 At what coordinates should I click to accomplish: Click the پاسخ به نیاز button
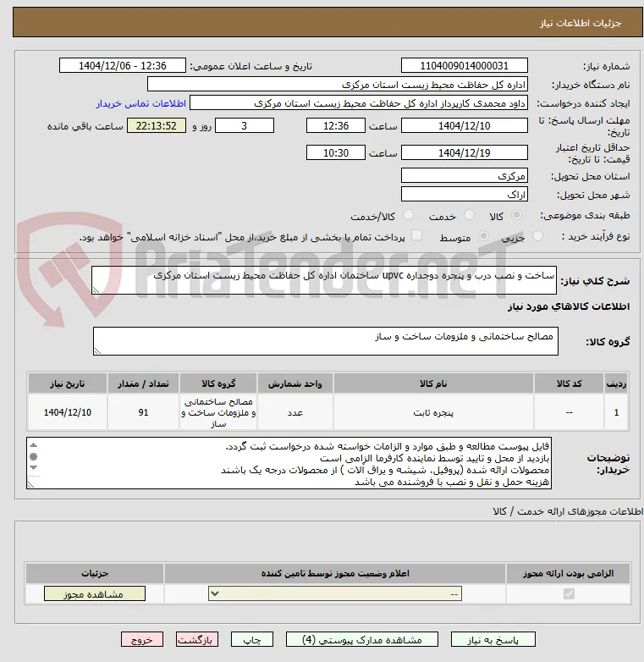(493, 640)
